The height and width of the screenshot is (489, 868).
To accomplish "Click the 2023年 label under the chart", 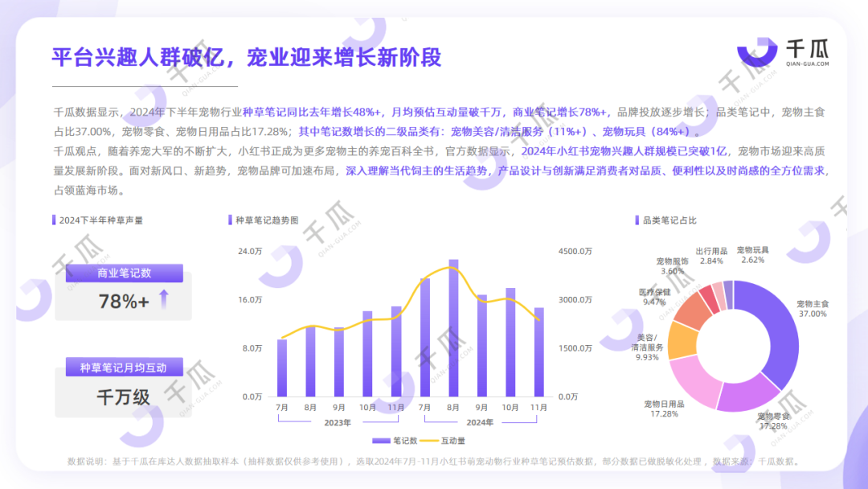I will (337, 422).
